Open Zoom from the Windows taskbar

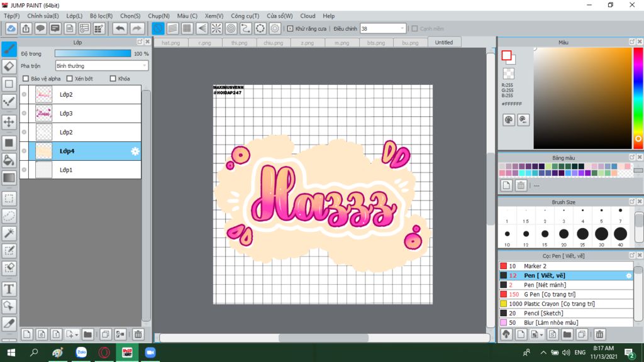[x=150, y=353]
